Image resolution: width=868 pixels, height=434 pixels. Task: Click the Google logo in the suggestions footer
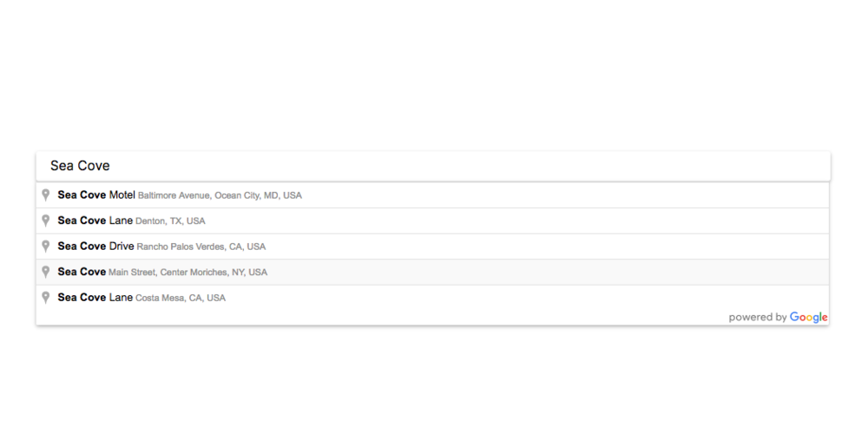click(809, 318)
